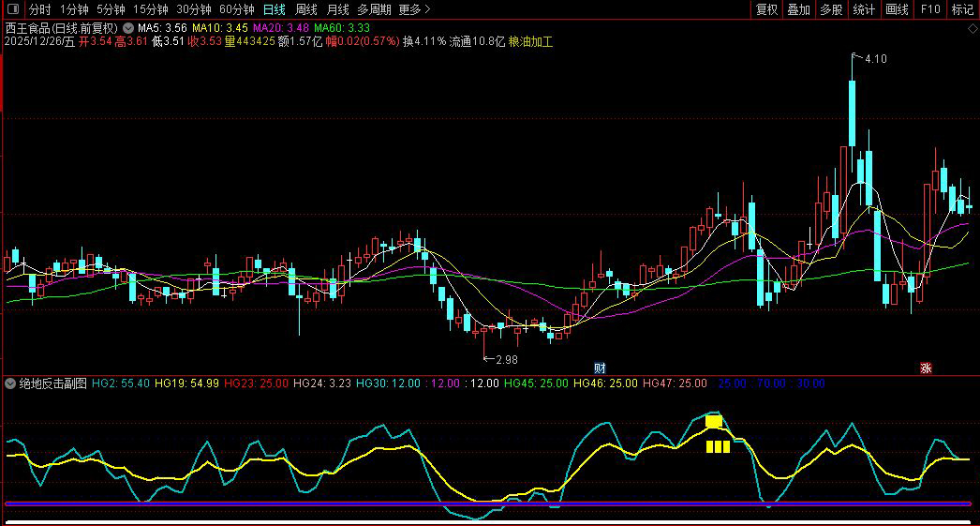Click the date 2025/12/26/五
The image size is (980, 526).
point(39,42)
